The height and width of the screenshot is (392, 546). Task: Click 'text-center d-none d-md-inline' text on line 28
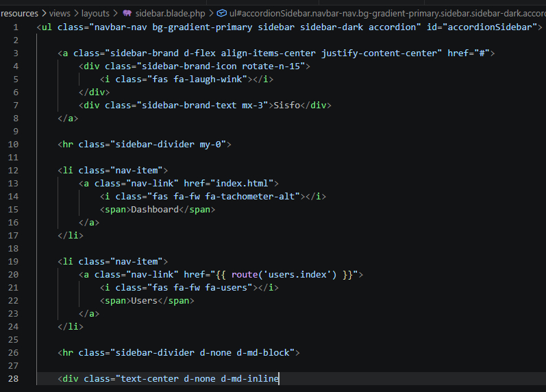pos(200,379)
